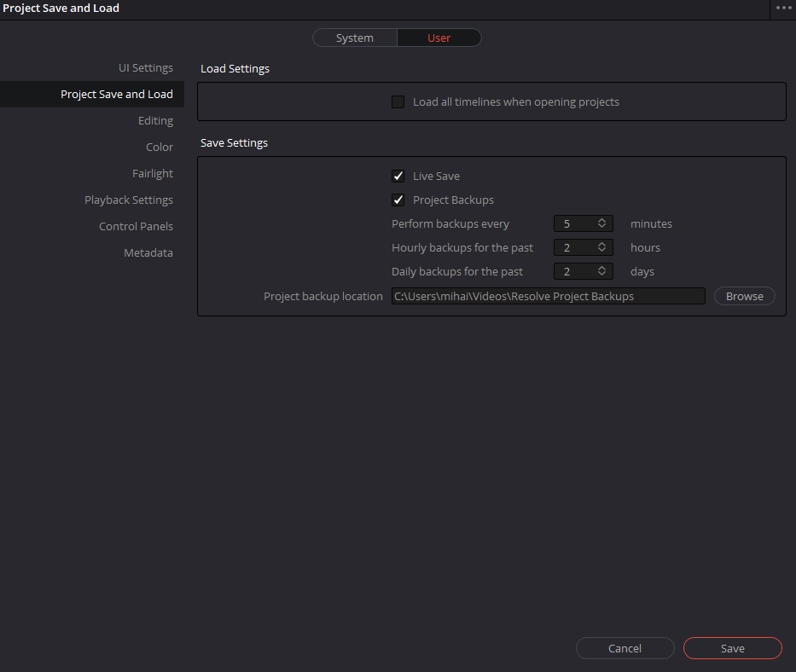Click the Save Settings heading
Image resolution: width=796 pixels, height=672 pixels.
click(x=234, y=143)
